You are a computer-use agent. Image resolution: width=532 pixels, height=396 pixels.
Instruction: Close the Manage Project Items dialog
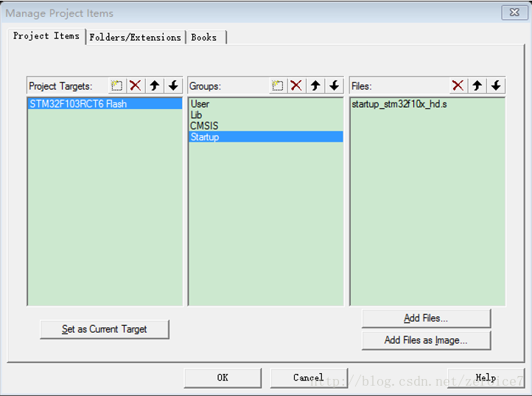[514, 13]
